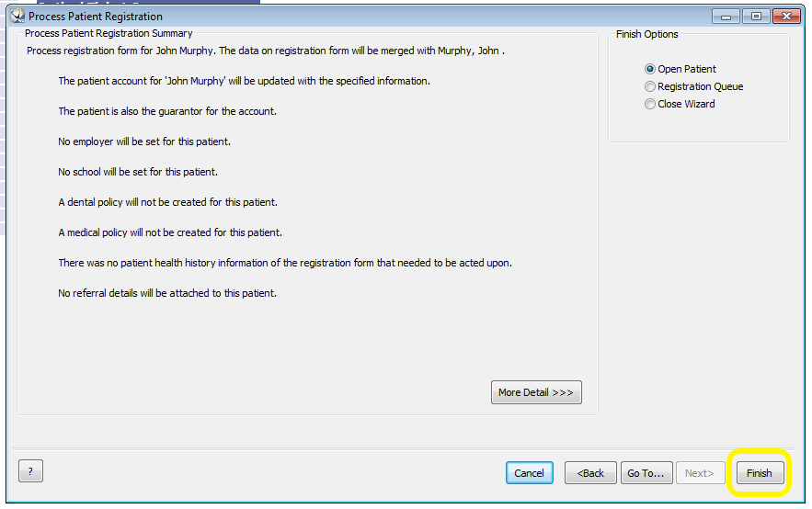The height and width of the screenshot is (509, 812).
Task: Click the Process Patient Registration title bar icon
Action: 17,16
